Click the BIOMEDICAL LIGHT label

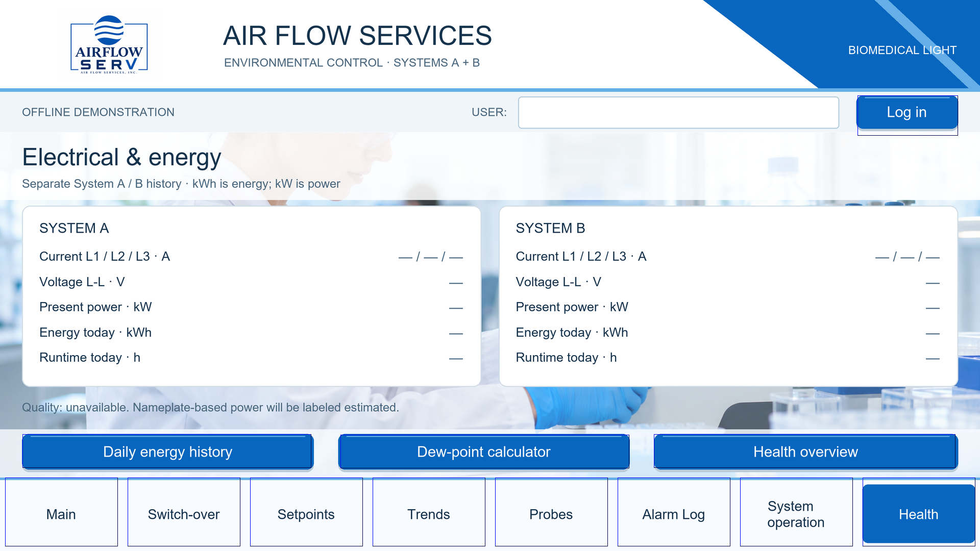(x=902, y=50)
